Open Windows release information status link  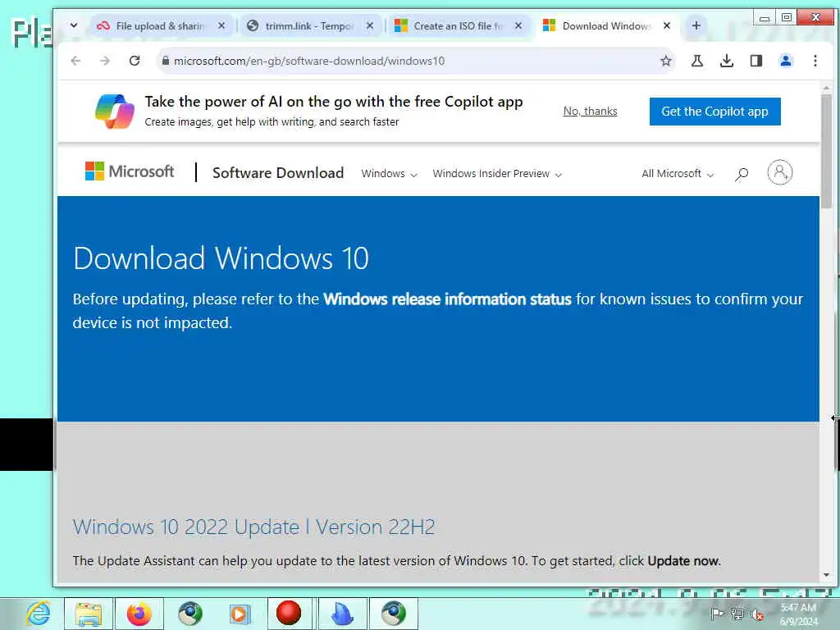tap(447, 299)
